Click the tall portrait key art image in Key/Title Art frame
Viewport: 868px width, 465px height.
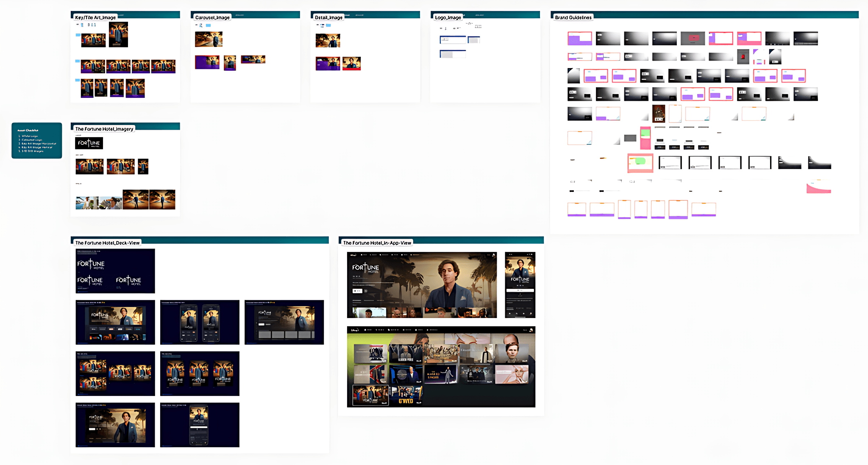coord(118,34)
